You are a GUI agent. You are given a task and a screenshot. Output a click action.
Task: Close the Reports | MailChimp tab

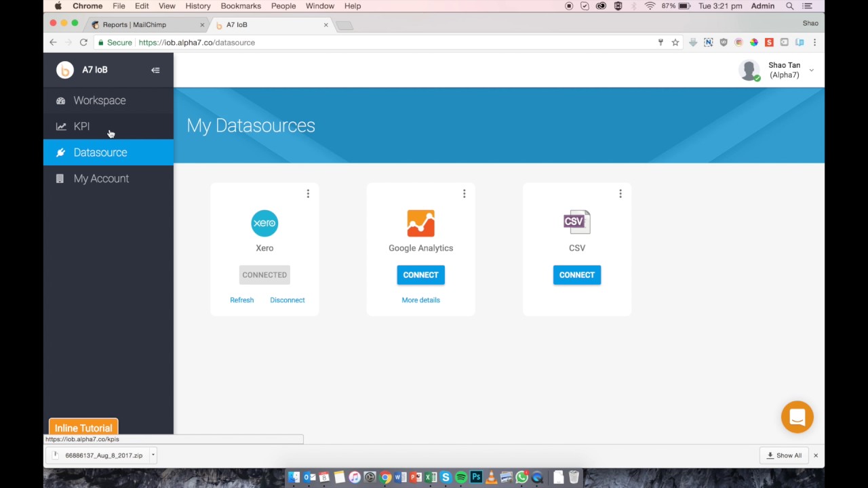pyautogui.click(x=202, y=25)
